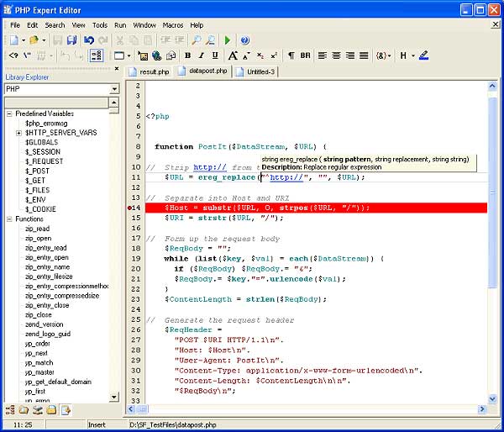Insert image with picture icon
This screenshot has width=504, height=432.
143,55
